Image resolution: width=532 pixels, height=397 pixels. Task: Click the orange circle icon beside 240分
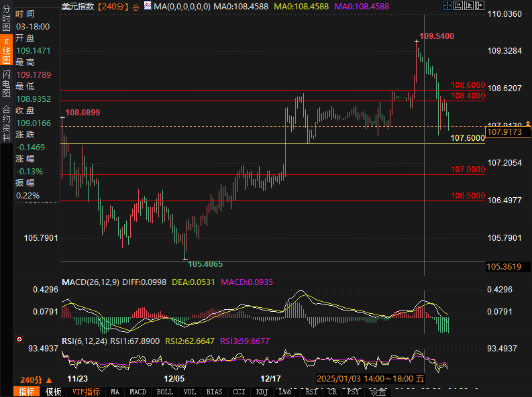(x=136, y=7)
